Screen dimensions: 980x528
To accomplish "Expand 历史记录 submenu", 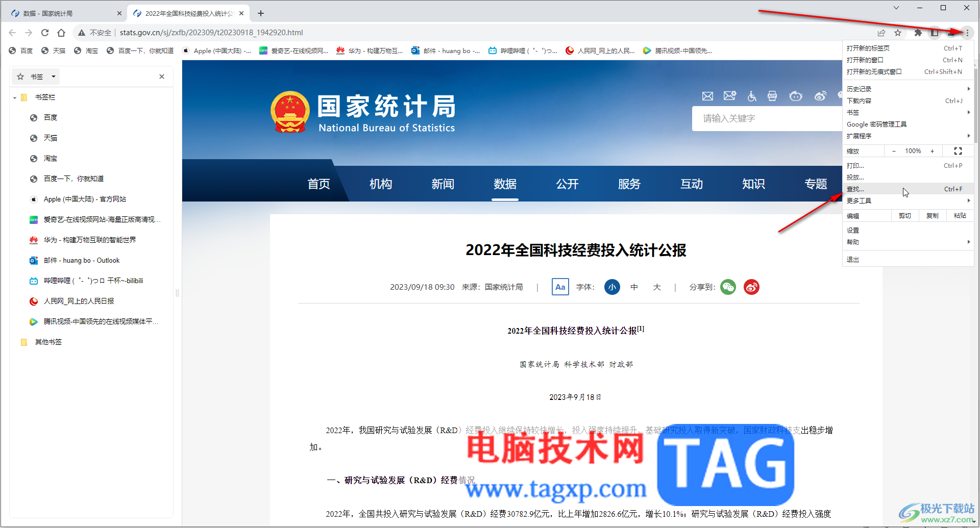I will 908,89.
